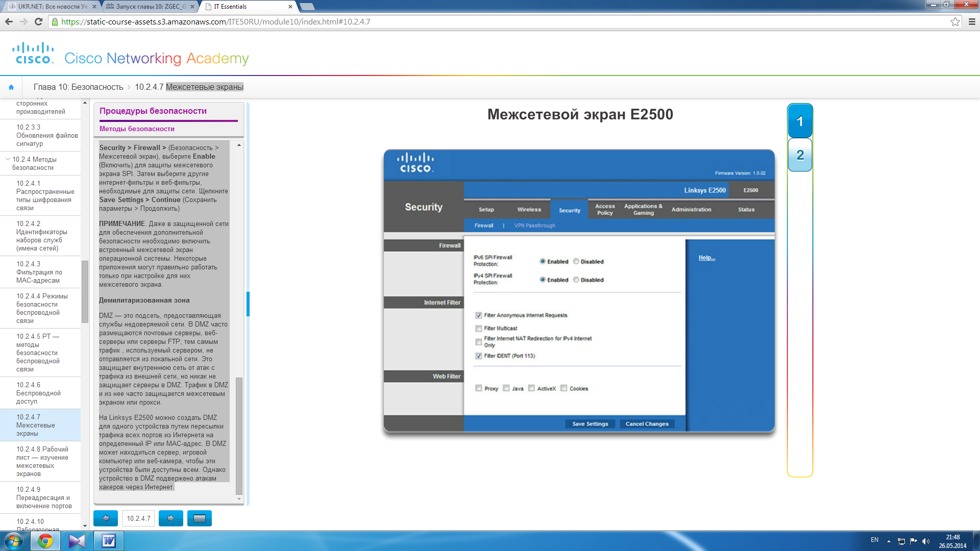The width and height of the screenshot is (980, 551).
Task: Go to next page with right arrow button
Action: coord(171,518)
